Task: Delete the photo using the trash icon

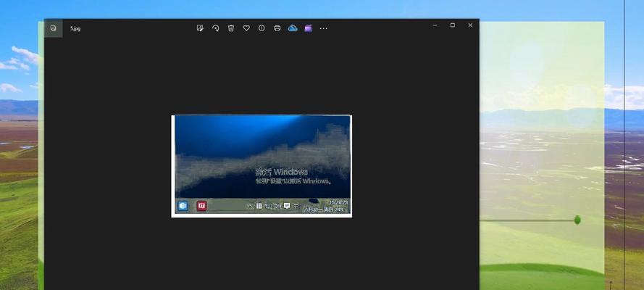Action: click(x=231, y=28)
